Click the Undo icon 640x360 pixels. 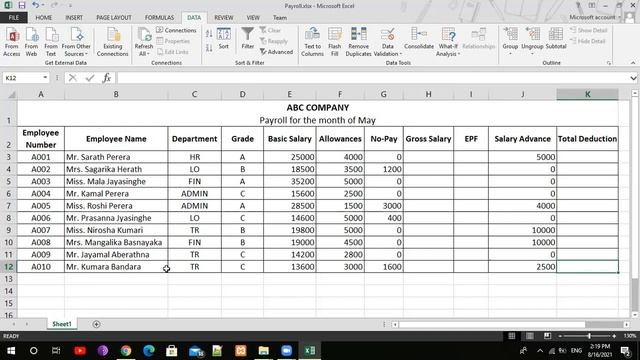point(36,5)
